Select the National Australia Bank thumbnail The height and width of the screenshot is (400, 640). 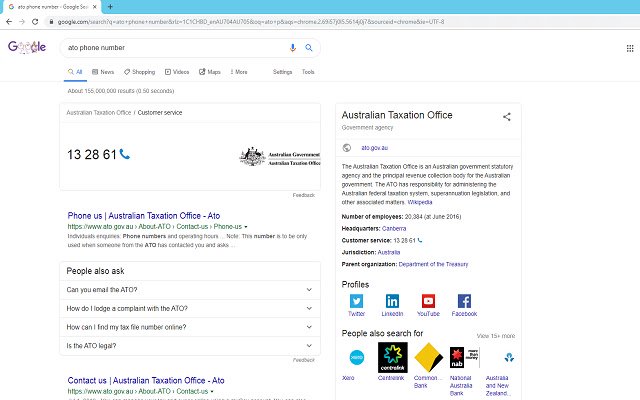click(464, 358)
